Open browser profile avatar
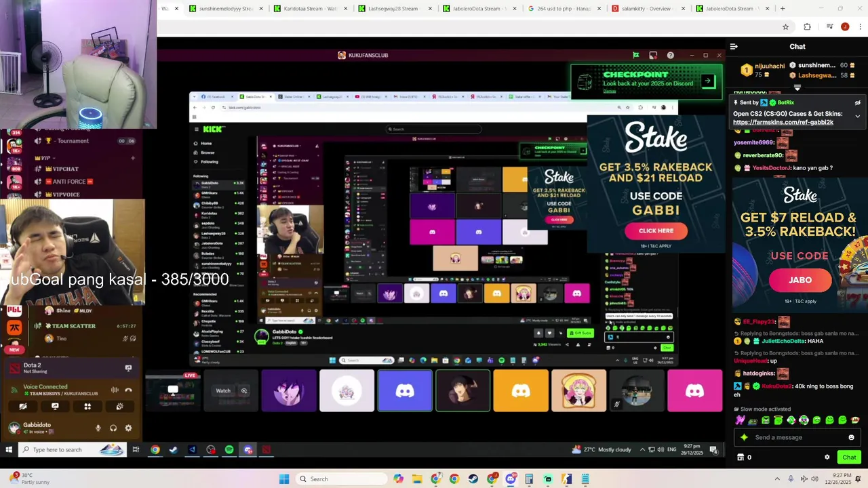The height and width of the screenshot is (488, 868). pos(844,27)
